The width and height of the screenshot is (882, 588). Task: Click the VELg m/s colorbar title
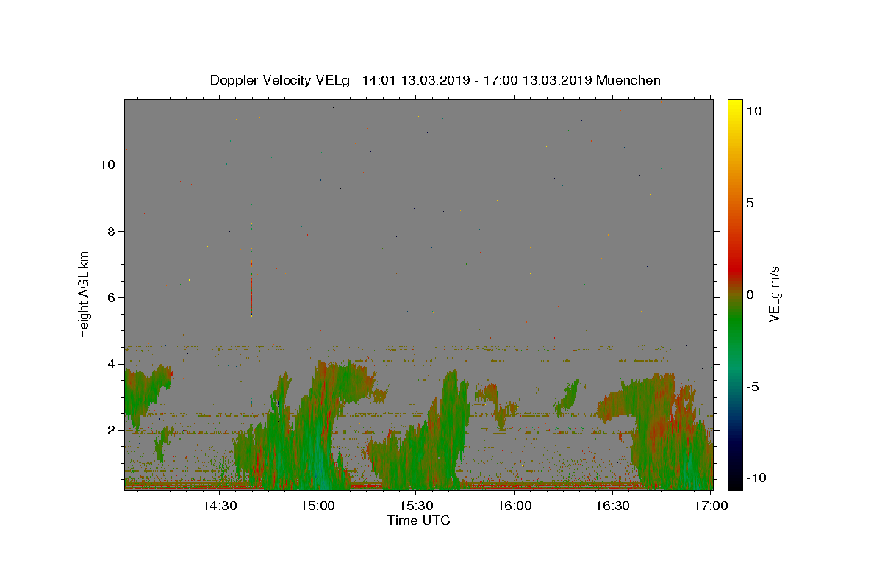pos(774,294)
